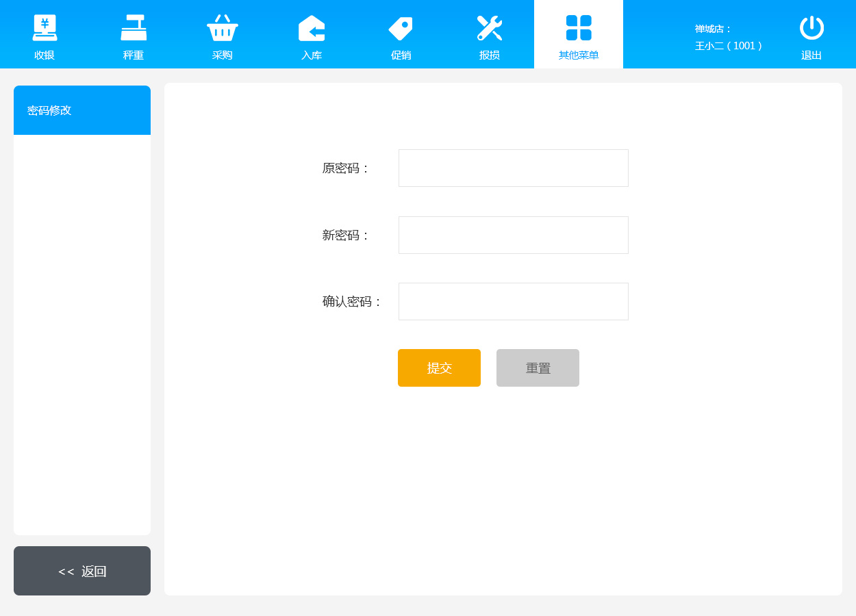Click the 确认密码: text label
The width and height of the screenshot is (856, 616).
tap(352, 302)
